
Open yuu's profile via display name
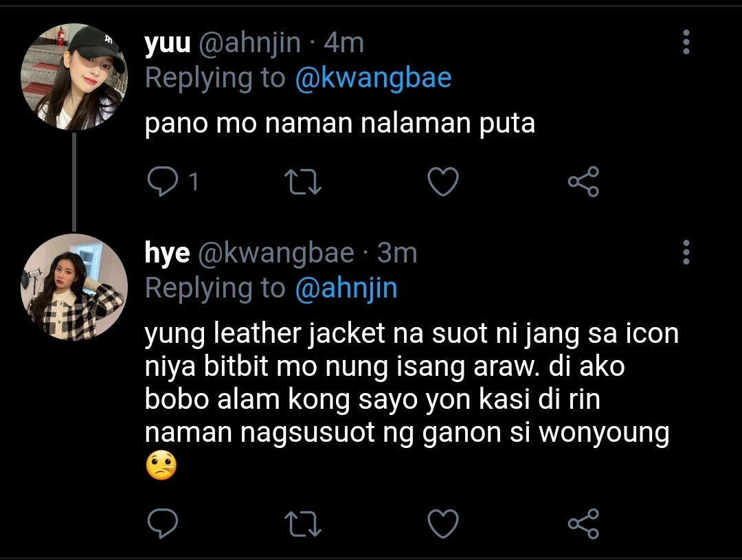[168, 43]
